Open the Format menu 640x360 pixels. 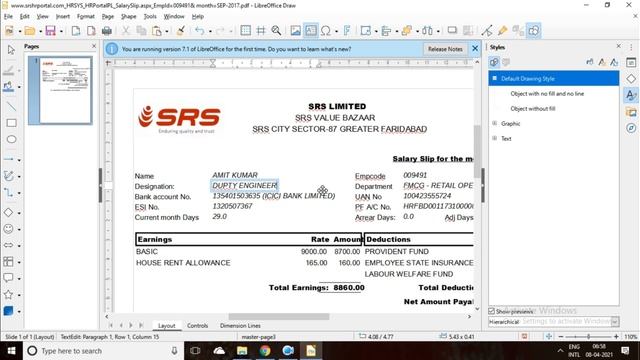(x=86, y=16)
